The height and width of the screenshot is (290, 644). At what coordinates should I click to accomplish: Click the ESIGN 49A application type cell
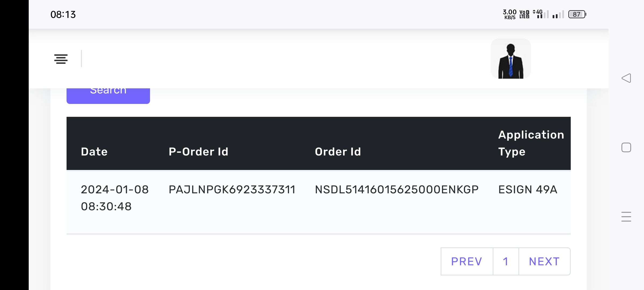coord(528,190)
